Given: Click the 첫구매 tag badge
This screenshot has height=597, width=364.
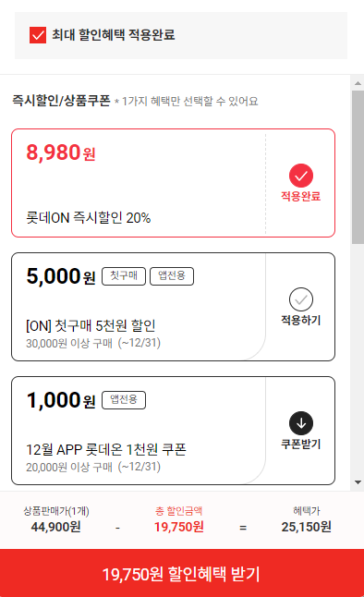Looking at the screenshot, I should click(124, 276).
